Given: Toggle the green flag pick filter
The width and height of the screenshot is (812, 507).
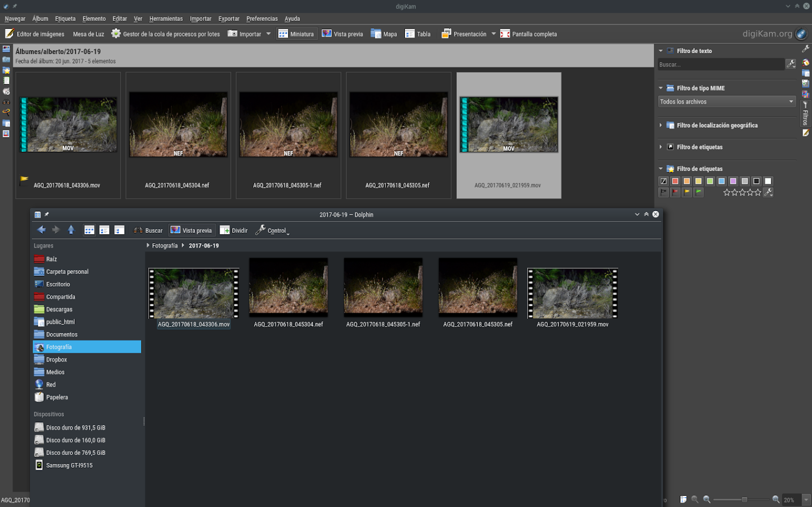Looking at the screenshot, I should pyautogui.click(x=699, y=193).
